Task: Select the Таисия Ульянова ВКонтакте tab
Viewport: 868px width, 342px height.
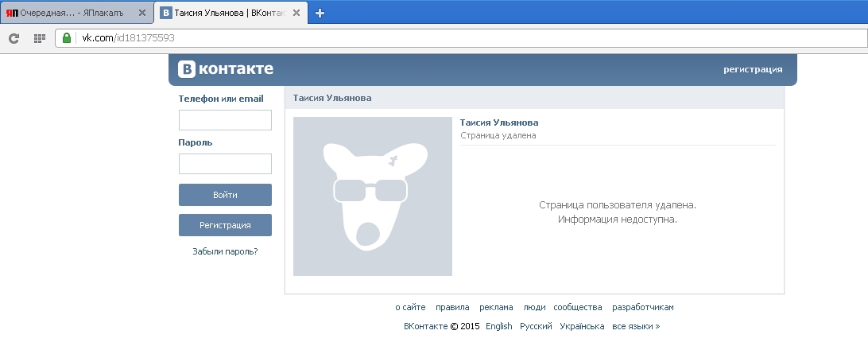Action: click(x=231, y=13)
